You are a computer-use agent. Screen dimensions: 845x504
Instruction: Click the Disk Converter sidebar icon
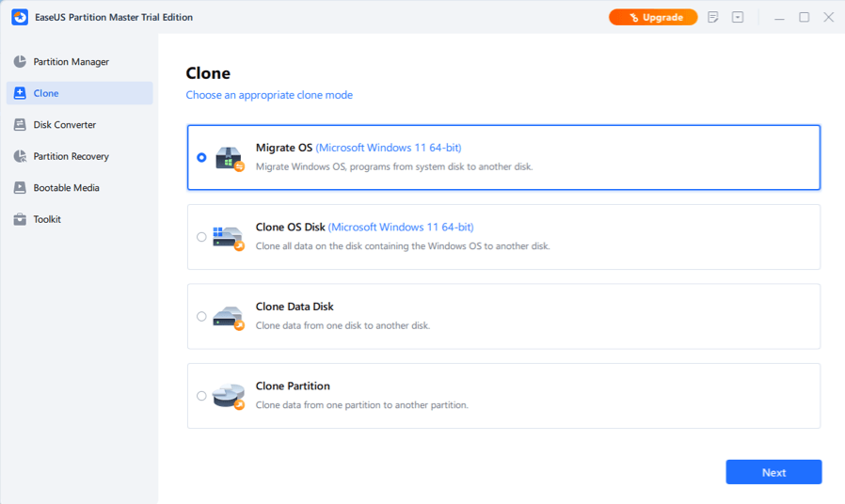coord(20,125)
